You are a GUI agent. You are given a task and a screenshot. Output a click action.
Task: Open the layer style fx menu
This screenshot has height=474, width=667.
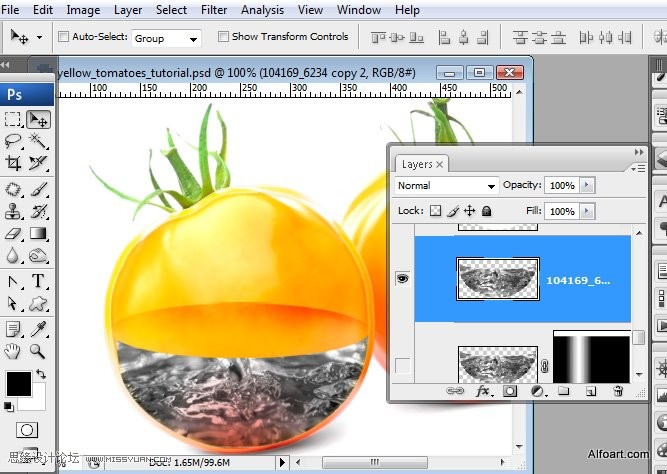click(484, 392)
